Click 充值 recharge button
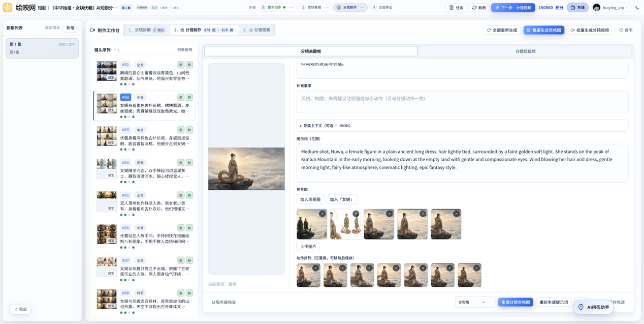The image size is (644, 324). pos(577,8)
